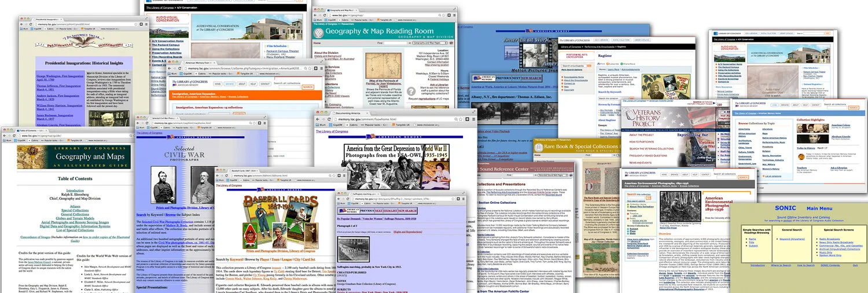This screenshot has width=868, height=293.
Task: Go back in the Selected Civil War window
Action: pos(137,123)
